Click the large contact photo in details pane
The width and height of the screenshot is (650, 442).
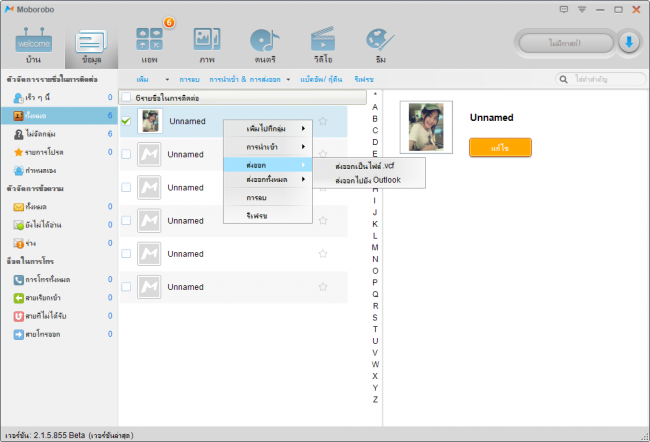[426, 127]
